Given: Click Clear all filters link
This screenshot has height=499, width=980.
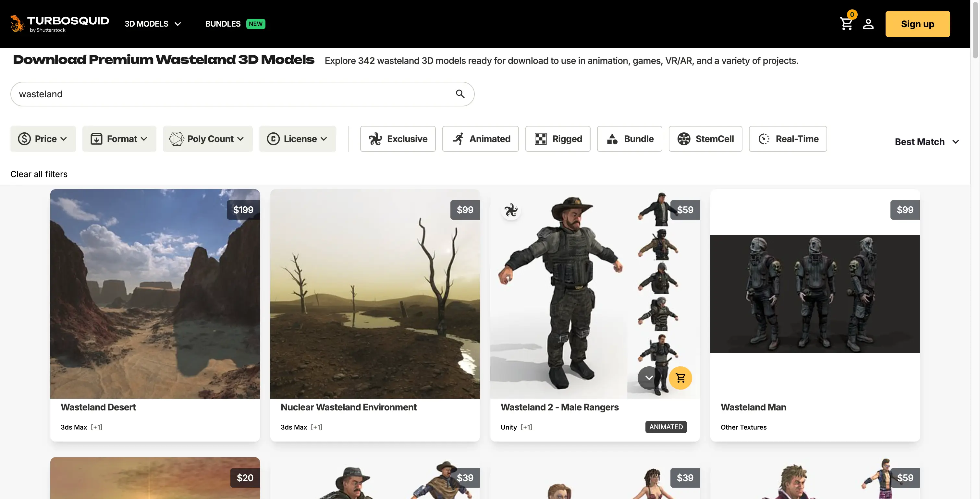Looking at the screenshot, I should pos(39,174).
